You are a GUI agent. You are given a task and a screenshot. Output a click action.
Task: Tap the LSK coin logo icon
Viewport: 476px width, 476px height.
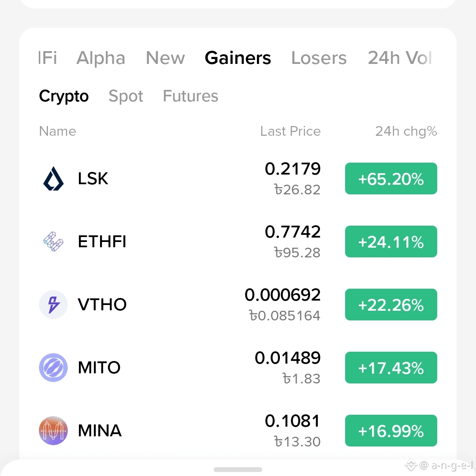(53, 178)
